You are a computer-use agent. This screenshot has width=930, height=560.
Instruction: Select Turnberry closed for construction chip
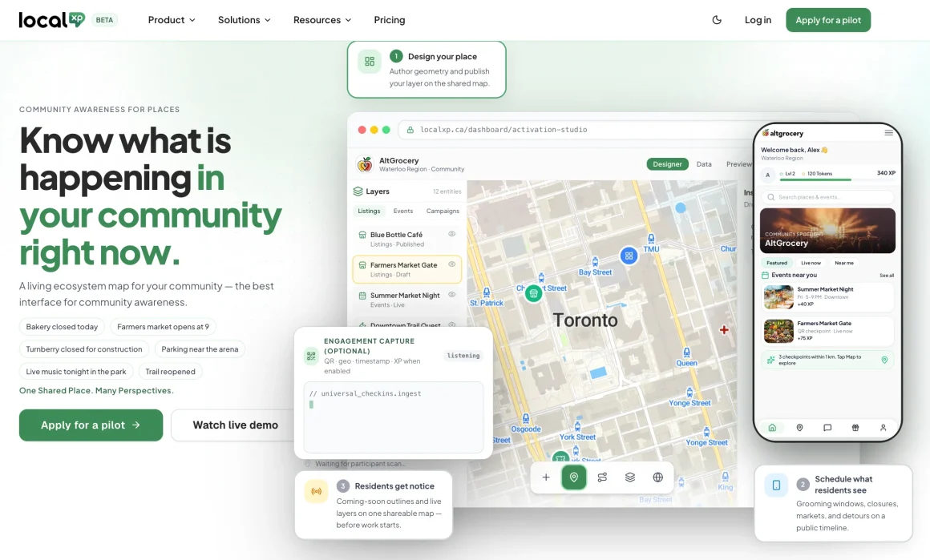[83, 349]
